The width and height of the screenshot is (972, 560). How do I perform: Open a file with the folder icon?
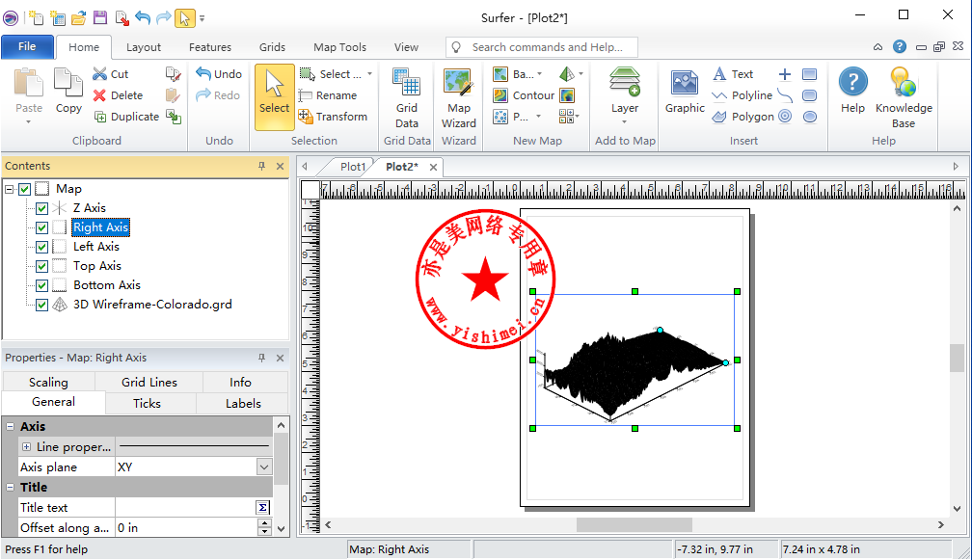[x=79, y=18]
